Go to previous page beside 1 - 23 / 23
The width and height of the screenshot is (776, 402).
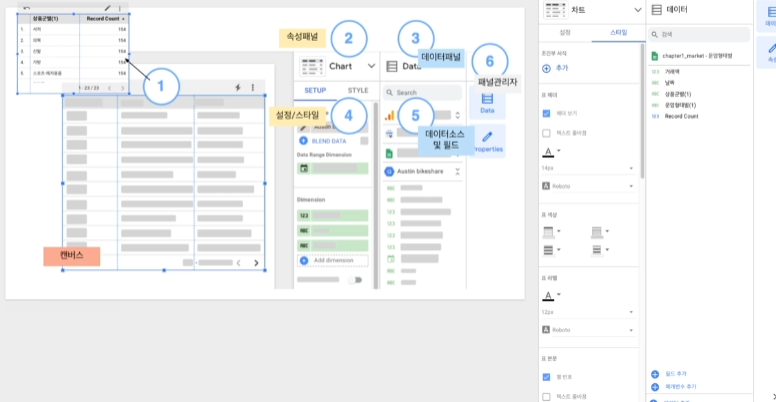click(x=109, y=88)
